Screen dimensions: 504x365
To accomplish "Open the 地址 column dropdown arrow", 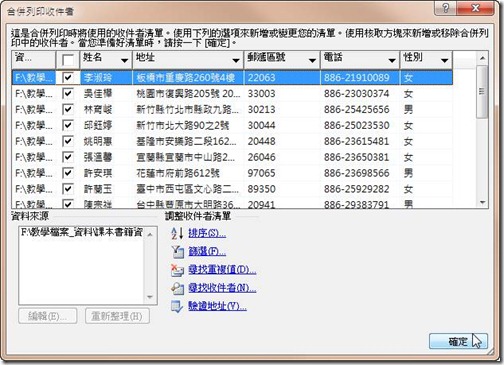I will (x=236, y=60).
